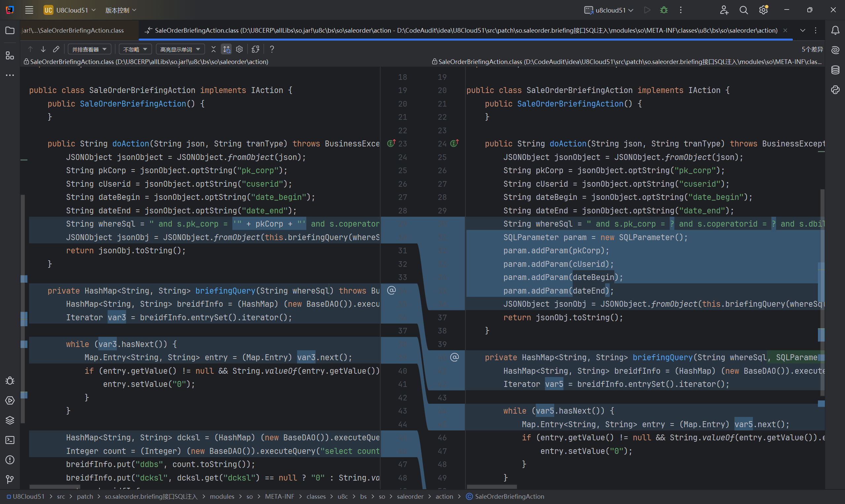Open the layered Build tool window
845x504 pixels.
[x=10, y=420]
